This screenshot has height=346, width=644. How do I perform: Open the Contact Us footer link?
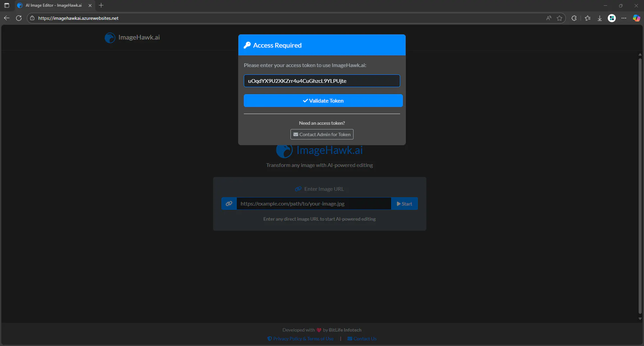[362, 339]
